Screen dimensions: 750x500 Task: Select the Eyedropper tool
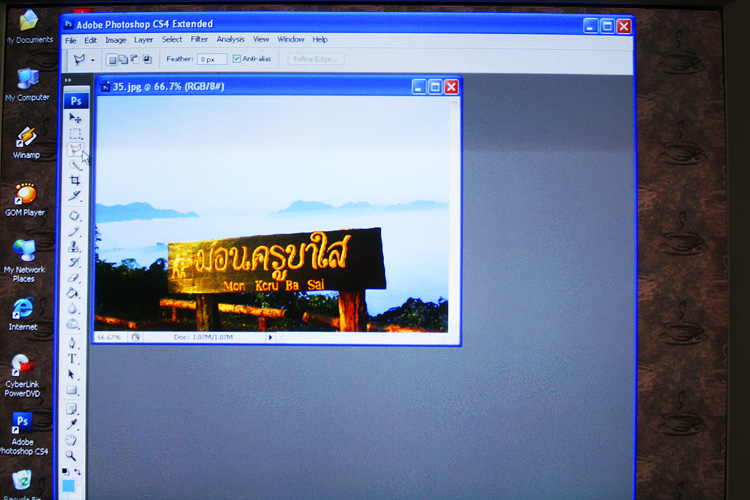(72, 424)
